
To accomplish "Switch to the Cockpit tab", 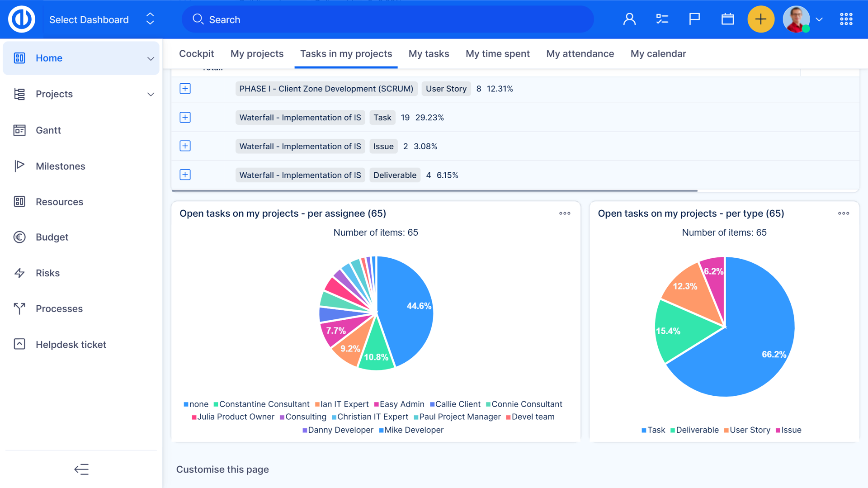I will (196, 53).
